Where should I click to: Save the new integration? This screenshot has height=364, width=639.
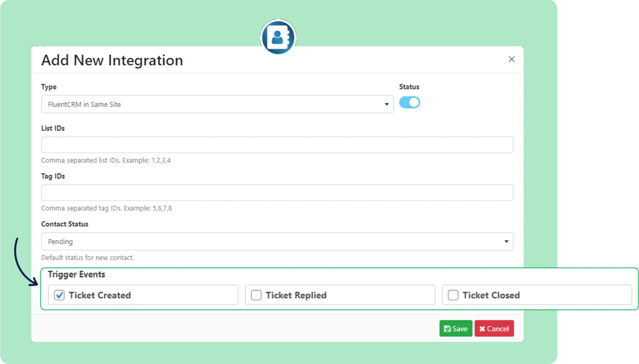[x=456, y=328]
